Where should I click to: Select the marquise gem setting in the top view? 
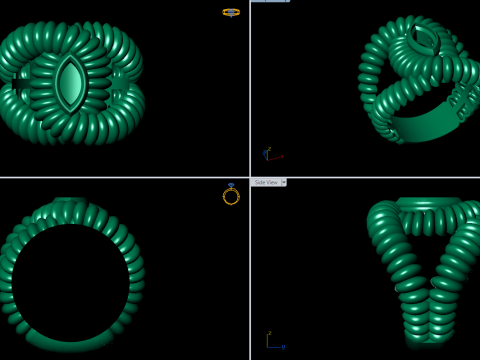71,83
